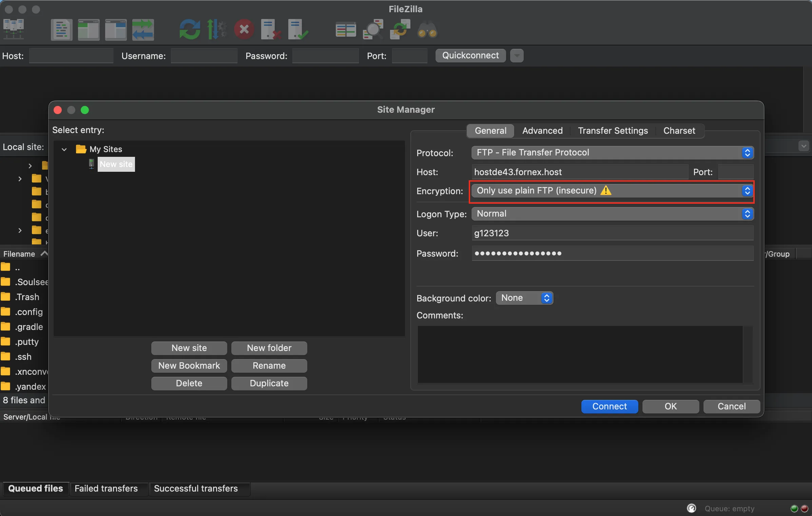This screenshot has height=516, width=812.
Task: Search files with binoculars icon
Action: pyautogui.click(x=427, y=30)
